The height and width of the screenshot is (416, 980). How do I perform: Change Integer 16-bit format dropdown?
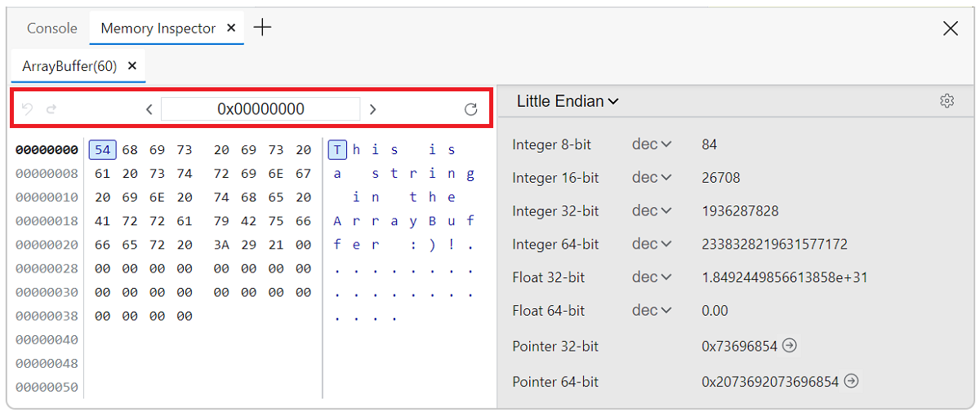pyautogui.click(x=652, y=177)
